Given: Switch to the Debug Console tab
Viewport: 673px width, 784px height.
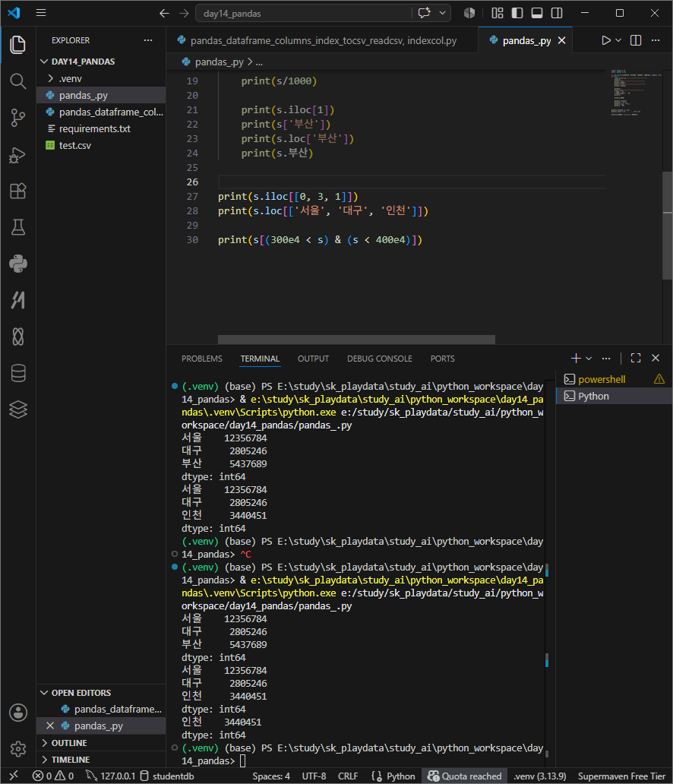Looking at the screenshot, I should click(x=380, y=359).
